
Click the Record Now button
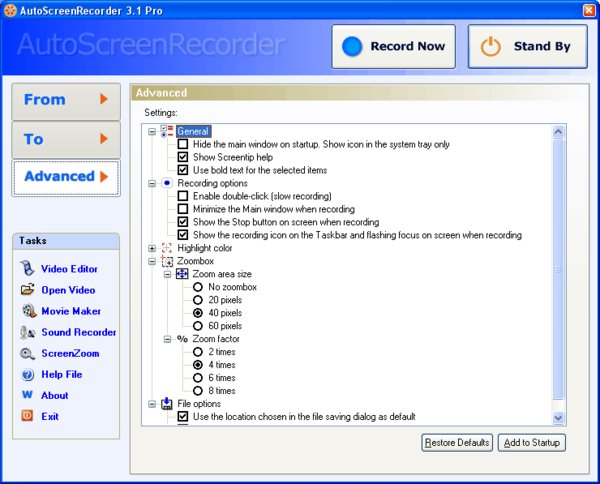tap(394, 47)
